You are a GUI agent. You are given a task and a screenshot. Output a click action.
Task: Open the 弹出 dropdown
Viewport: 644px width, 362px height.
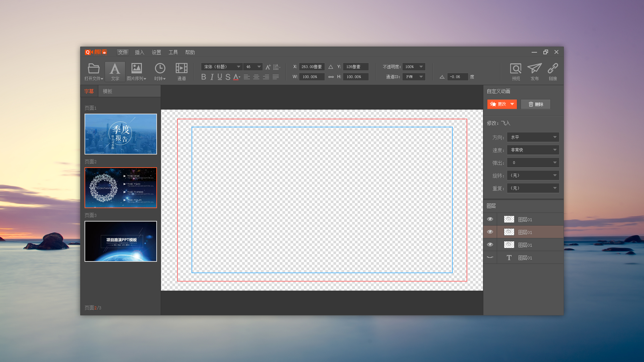point(533,163)
